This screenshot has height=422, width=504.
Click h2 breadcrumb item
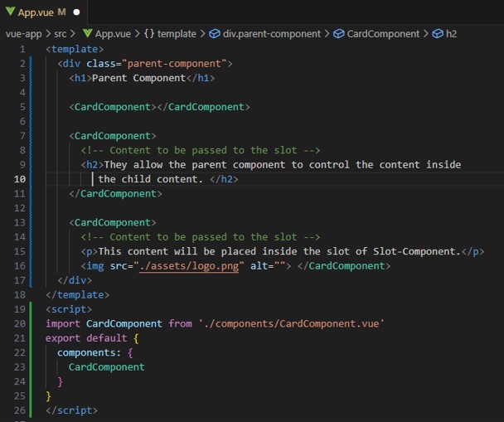(451, 34)
